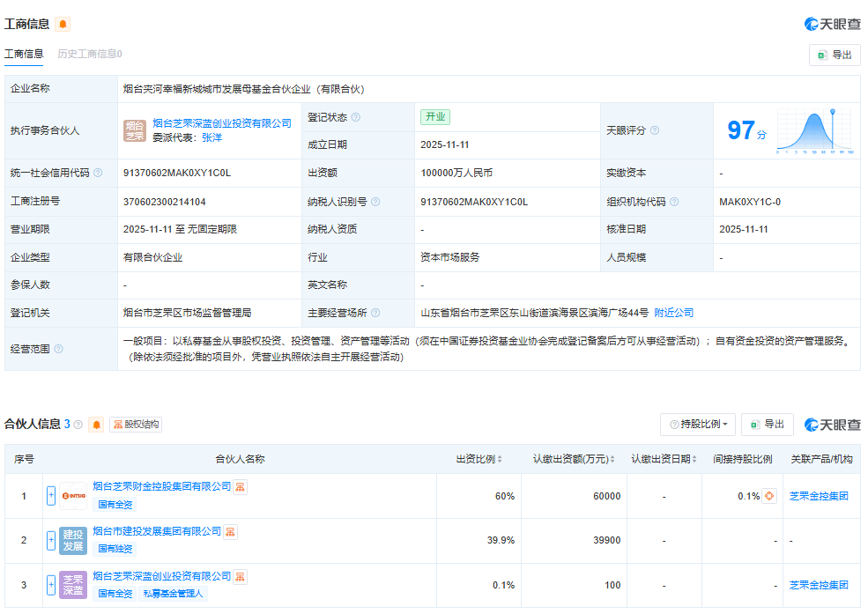Click the orange icon beside 0.1% indirect shareholding
The image size is (868, 614).
pos(769,496)
